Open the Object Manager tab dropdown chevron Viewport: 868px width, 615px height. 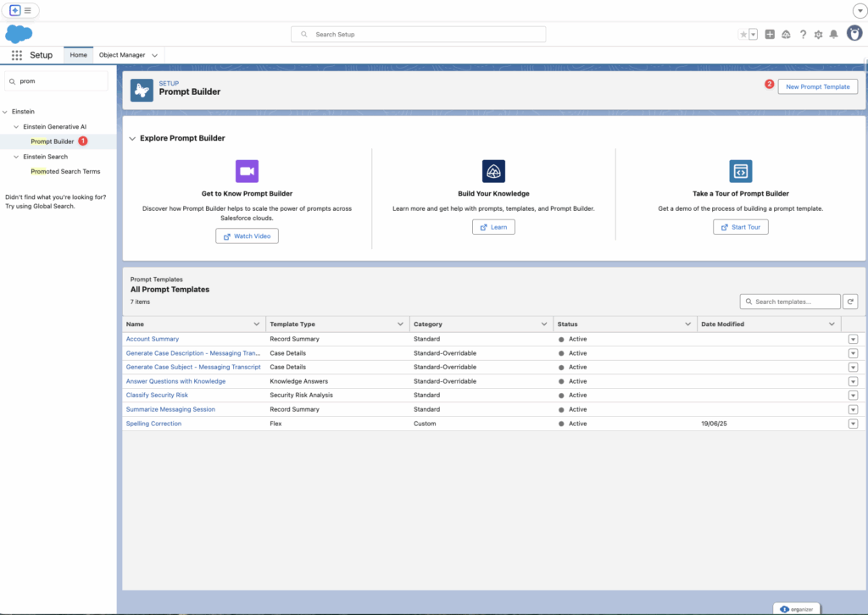point(154,55)
